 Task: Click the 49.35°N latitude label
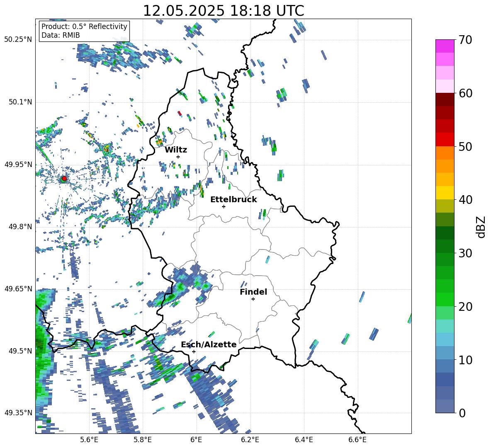coord(18,413)
